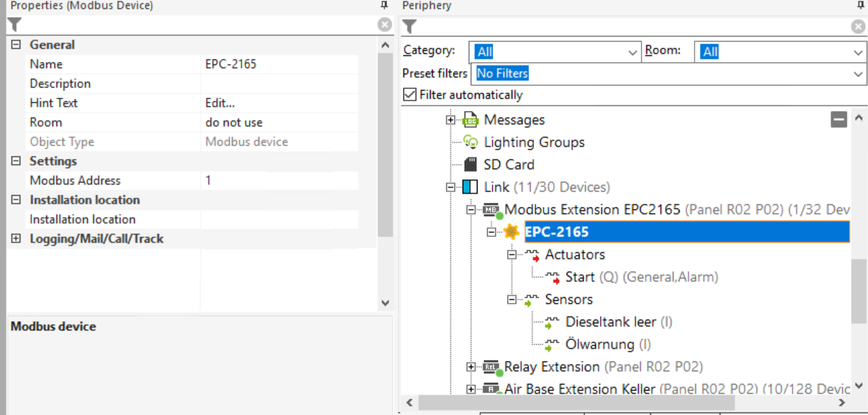The height and width of the screenshot is (415, 868).
Task: Clear the Periphery search filter
Action: pyautogui.click(x=858, y=27)
